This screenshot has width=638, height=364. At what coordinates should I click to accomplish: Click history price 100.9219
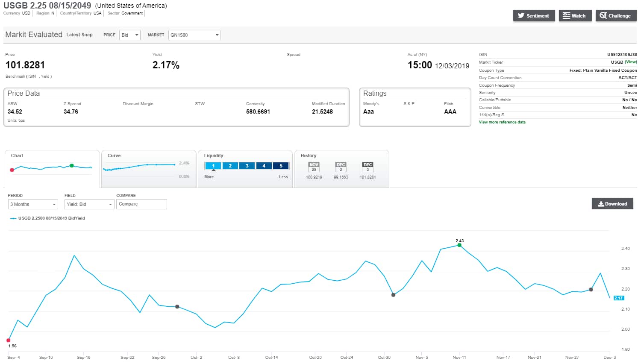tap(314, 177)
